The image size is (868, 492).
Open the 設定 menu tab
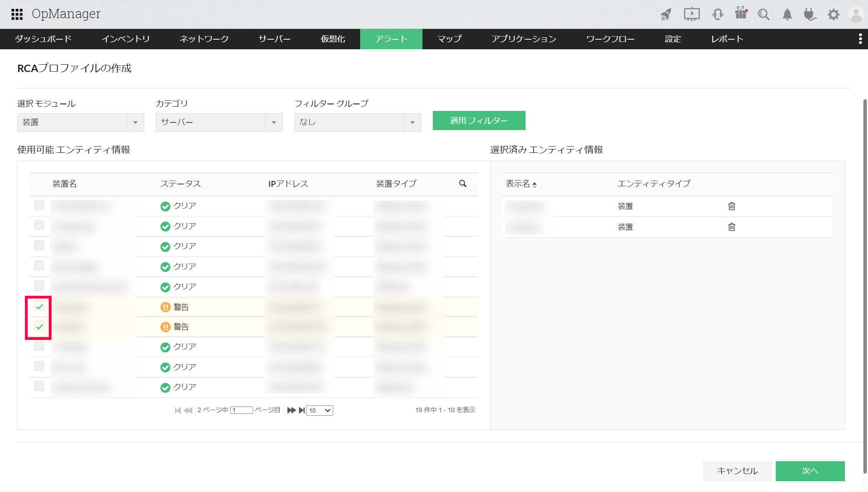[x=673, y=39]
